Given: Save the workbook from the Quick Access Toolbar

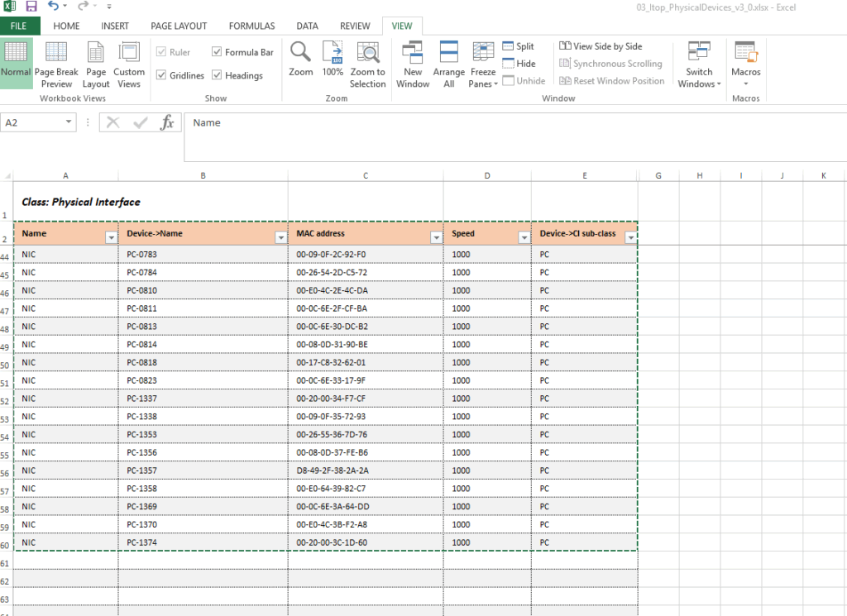Looking at the screenshot, I should click(31, 7).
